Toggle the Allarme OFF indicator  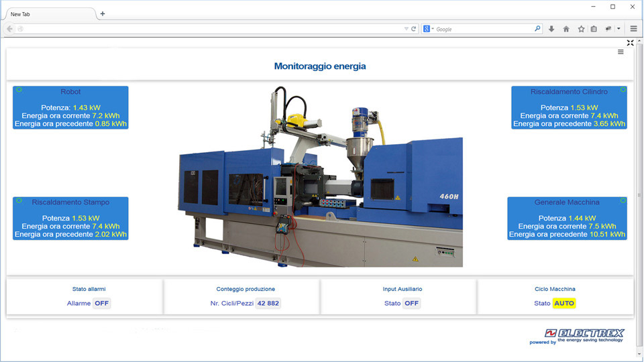click(x=101, y=303)
